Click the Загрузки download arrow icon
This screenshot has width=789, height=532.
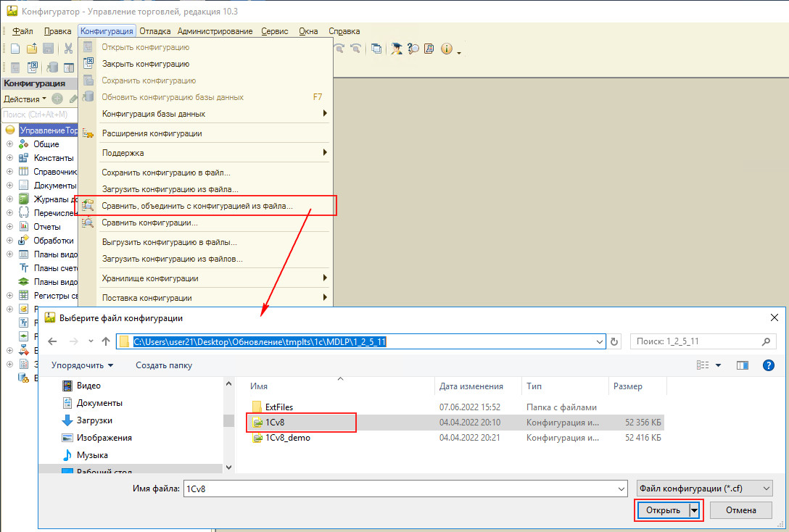[67, 420]
